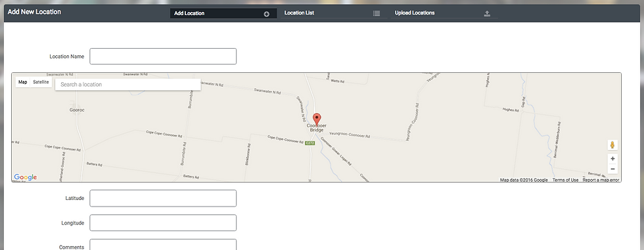The width and height of the screenshot is (644, 250).
Task: Zoom in the map with plus button
Action: tap(612, 159)
